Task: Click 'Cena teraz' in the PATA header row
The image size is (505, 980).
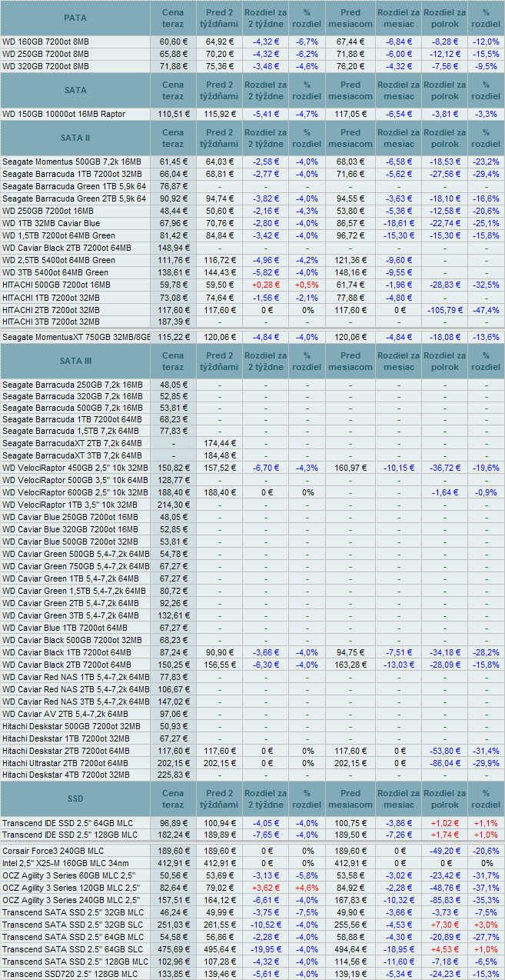Action: click(x=173, y=18)
